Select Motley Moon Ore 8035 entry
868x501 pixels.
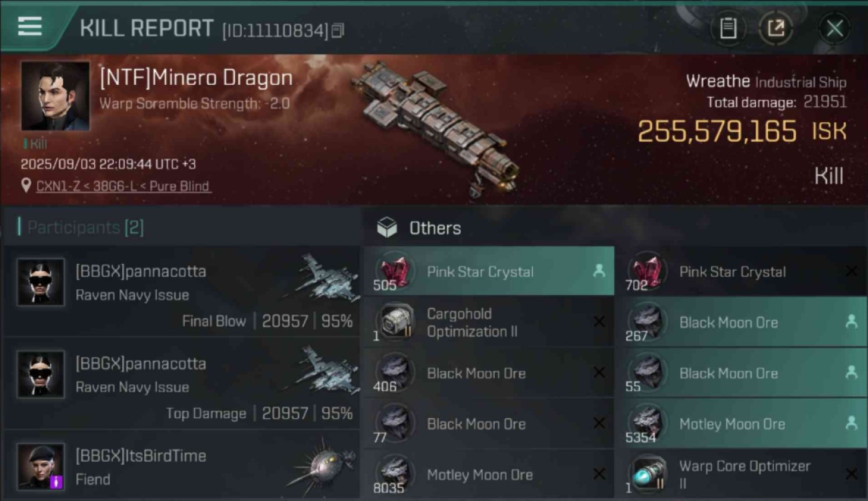[489, 474]
